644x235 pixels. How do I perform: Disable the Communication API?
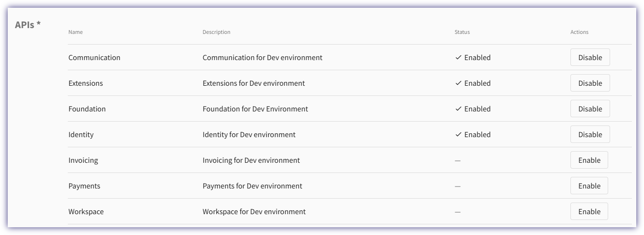point(590,57)
